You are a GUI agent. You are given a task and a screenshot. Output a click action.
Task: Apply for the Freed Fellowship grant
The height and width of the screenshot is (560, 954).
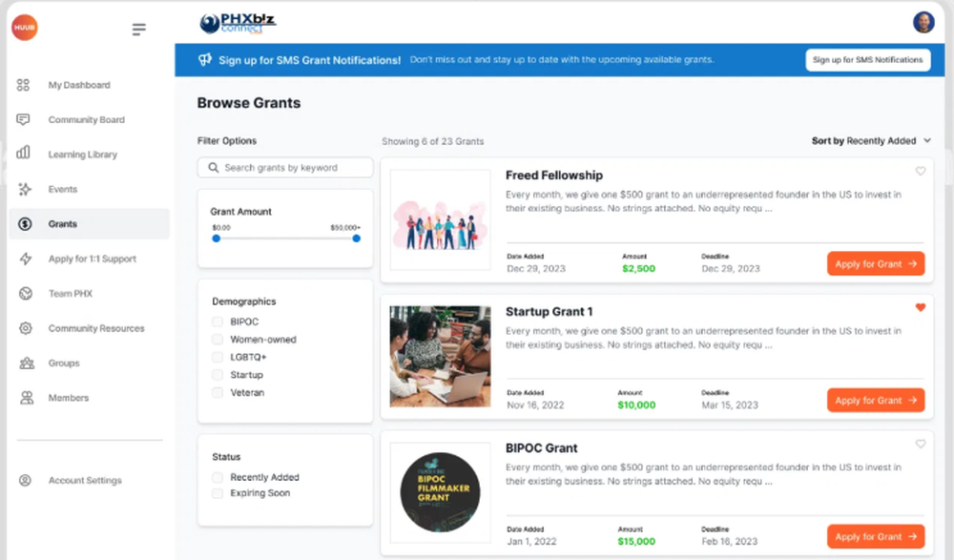click(876, 263)
